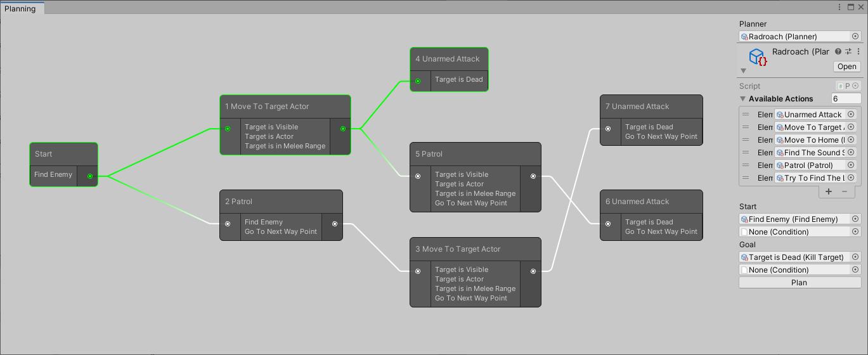Click input port of 2 Patrol node
Viewport: 868px width, 355px height.
pos(228,224)
